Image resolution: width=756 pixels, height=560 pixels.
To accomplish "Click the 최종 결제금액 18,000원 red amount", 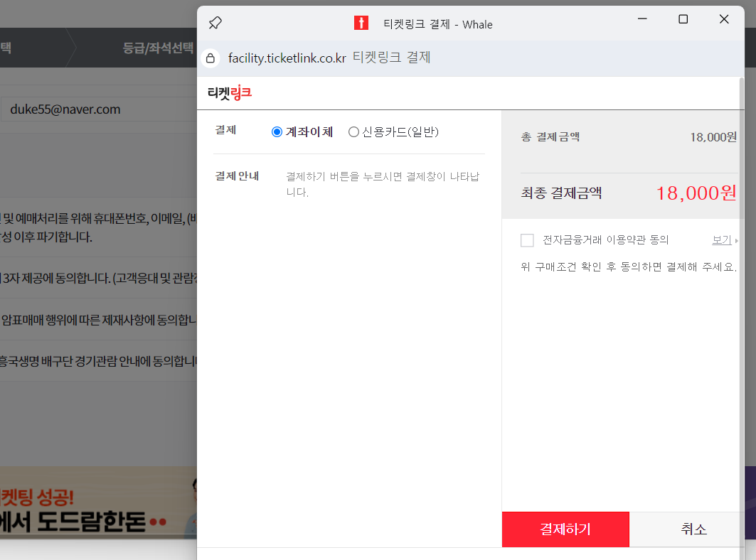I will [696, 193].
